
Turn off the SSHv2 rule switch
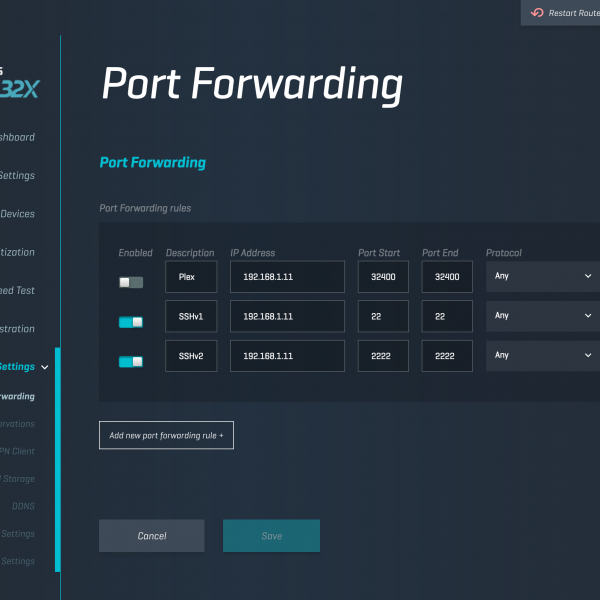point(131,361)
